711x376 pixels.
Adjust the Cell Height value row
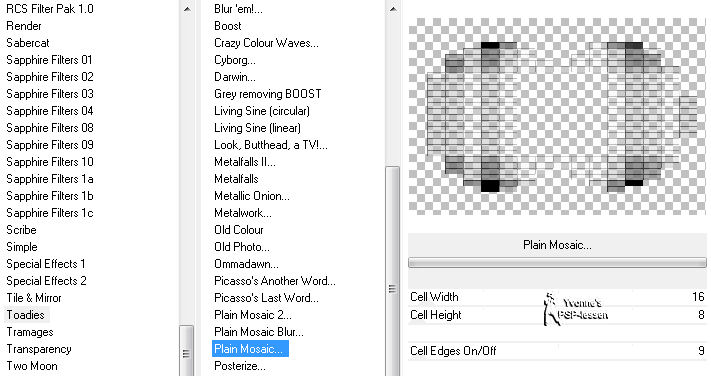[x=557, y=315]
